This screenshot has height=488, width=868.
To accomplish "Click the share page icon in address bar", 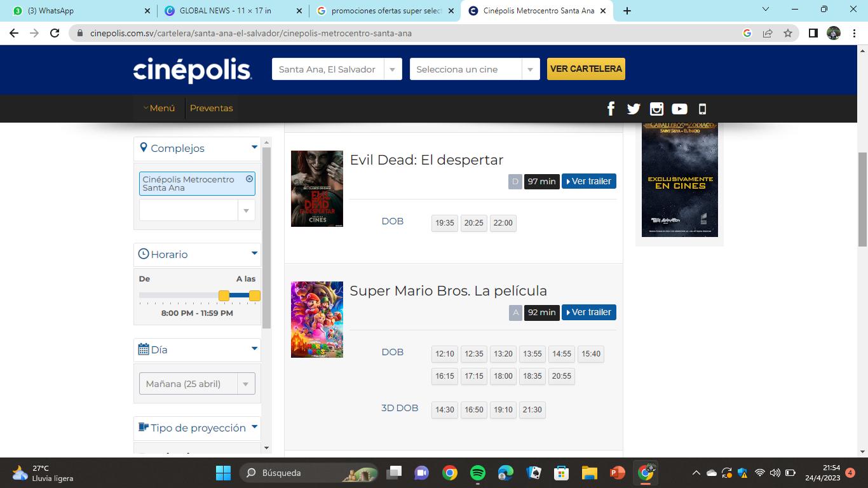I will (768, 33).
